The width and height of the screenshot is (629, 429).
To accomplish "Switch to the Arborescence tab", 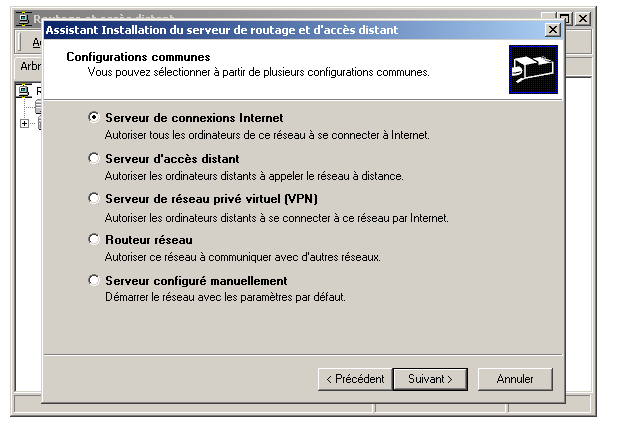I will point(29,66).
